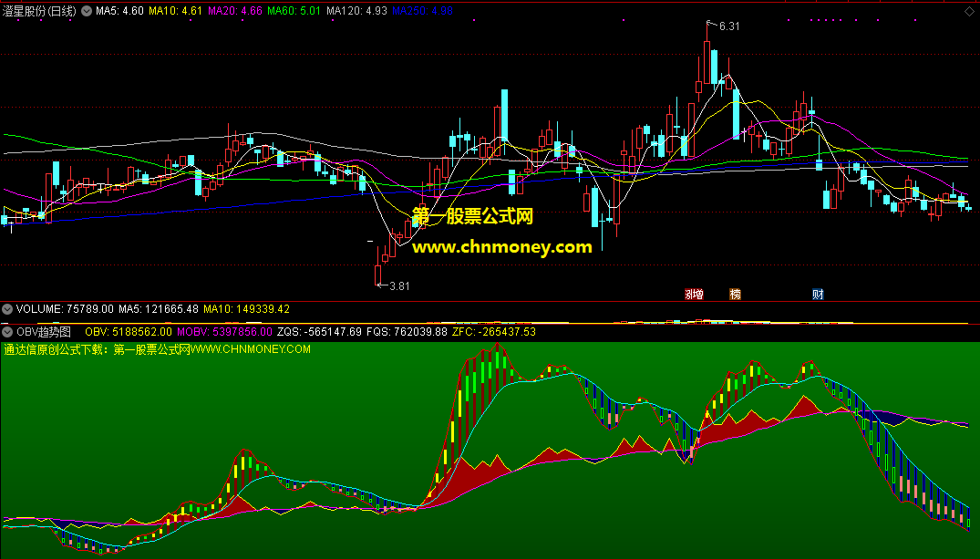Image resolution: width=980 pixels, height=560 pixels.
Task: Click the MA250: 4.98 indicator value
Action: click(422, 11)
